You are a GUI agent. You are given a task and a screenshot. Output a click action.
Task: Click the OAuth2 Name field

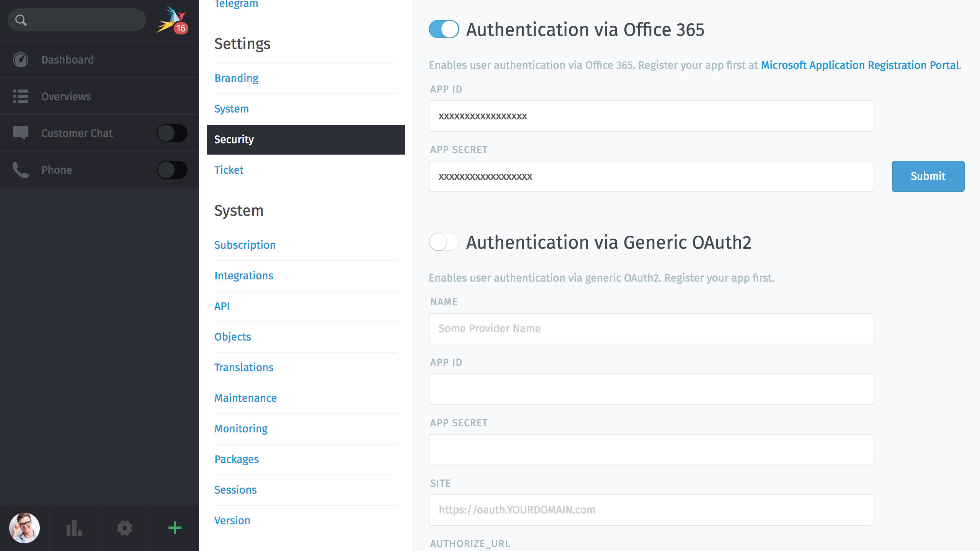click(651, 329)
